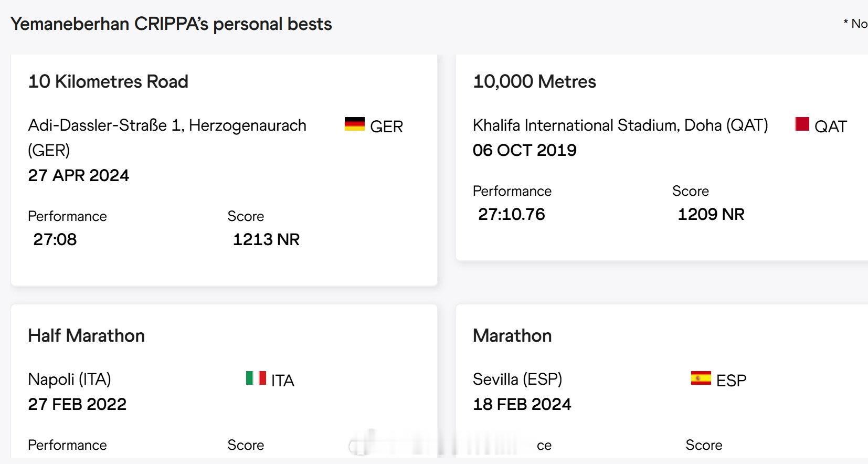Open the Half Marathon card title

(87, 335)
